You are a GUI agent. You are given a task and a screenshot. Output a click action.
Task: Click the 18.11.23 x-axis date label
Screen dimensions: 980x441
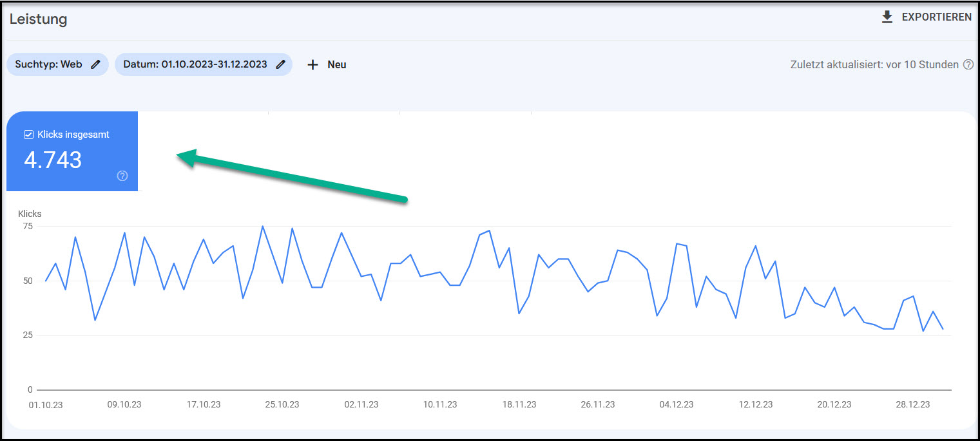point(519,404)
